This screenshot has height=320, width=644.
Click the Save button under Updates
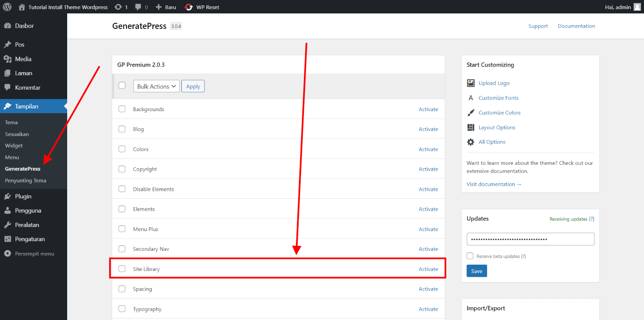tap(476, 271)
